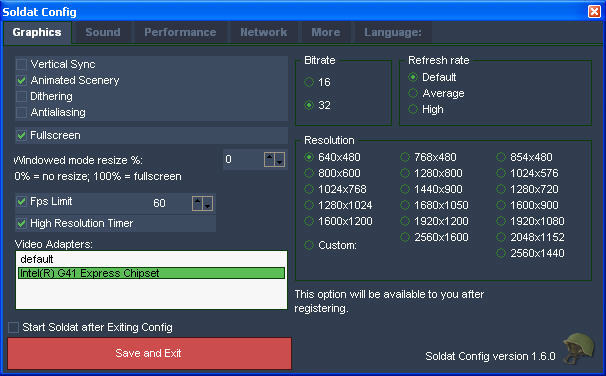Select 32 bitrate
Image resolution: width=606 pixels, height=376 pixels.
point(309,105)
